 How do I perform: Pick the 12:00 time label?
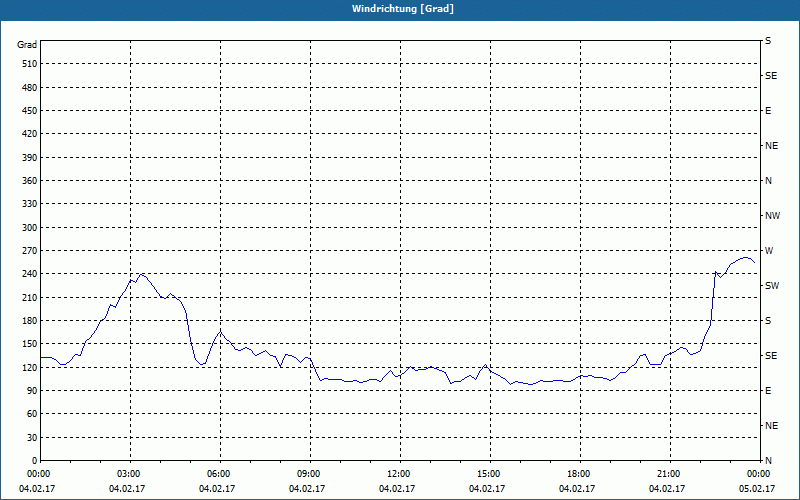pos(397,474)
